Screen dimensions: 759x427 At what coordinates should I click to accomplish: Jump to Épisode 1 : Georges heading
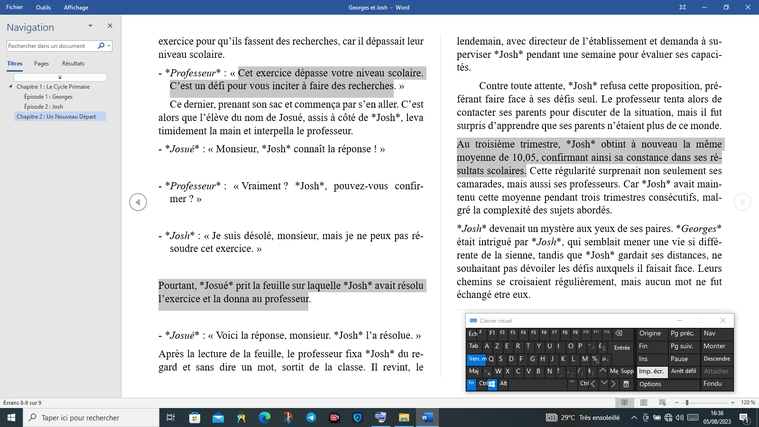coord(48,97)
